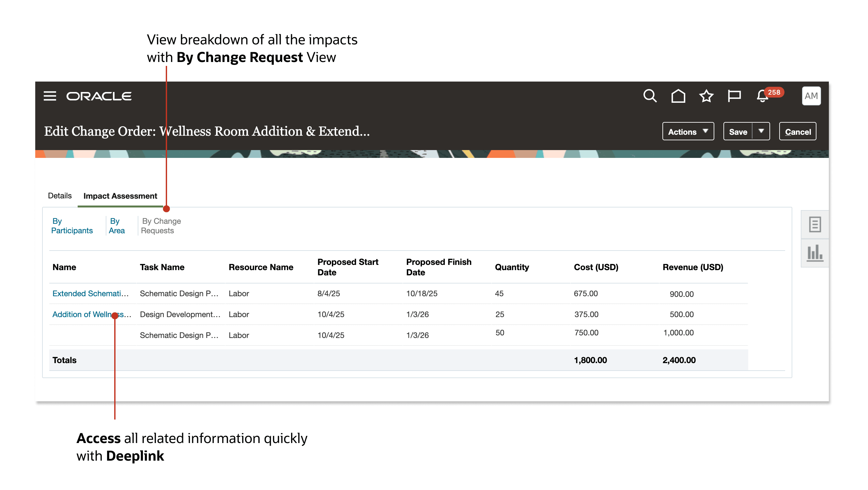Open the document panel icon on right
Image resolution: width=868 pixels, height=490 pixels.
pyautogui.click(x=814, y=225)
